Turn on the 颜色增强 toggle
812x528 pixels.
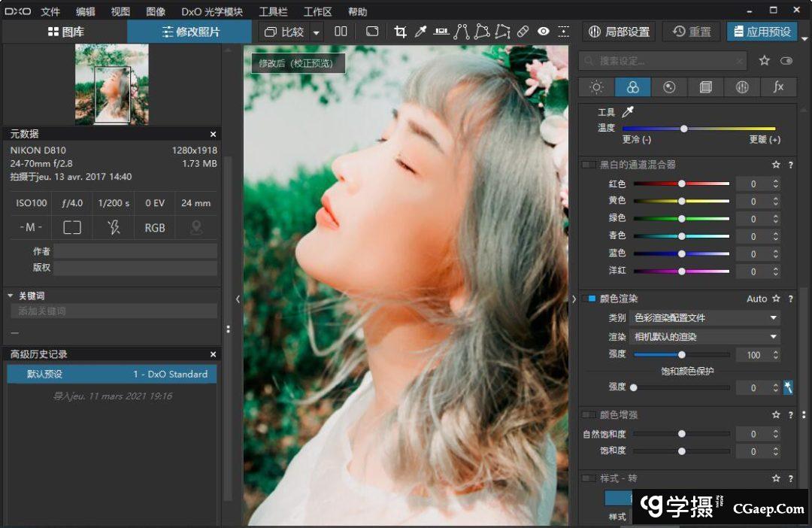coord(589,414)
